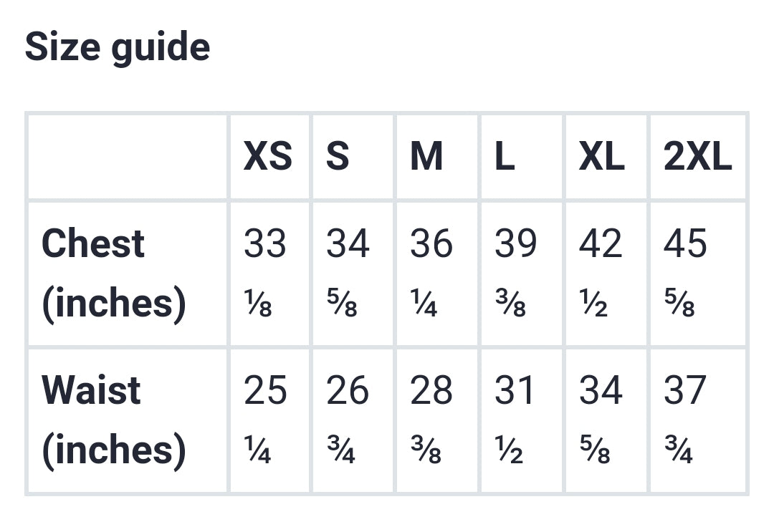Screen dimensions: 774x532
Task: Click the Size guide heading
Action: [118, 48]
